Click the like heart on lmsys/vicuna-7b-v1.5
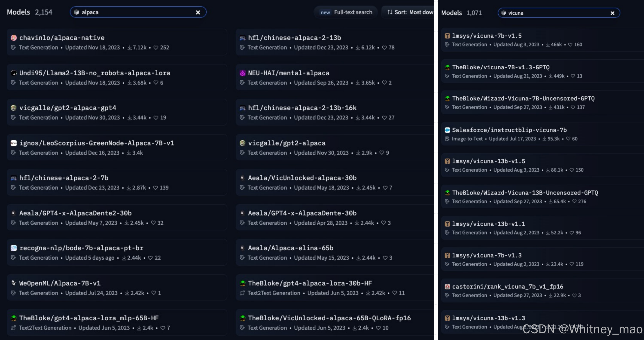Viewport: 644px width, 340px height. [x=570, y=45]
